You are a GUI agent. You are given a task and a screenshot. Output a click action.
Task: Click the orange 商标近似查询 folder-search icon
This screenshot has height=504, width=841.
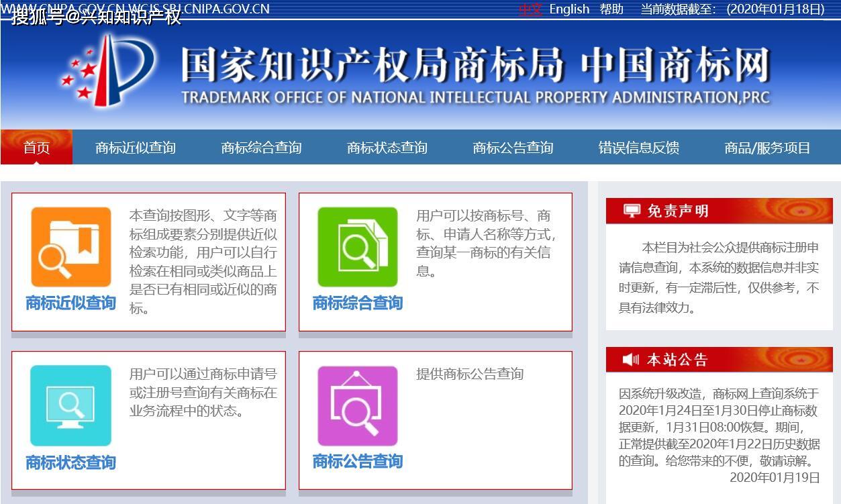(71, 247)
